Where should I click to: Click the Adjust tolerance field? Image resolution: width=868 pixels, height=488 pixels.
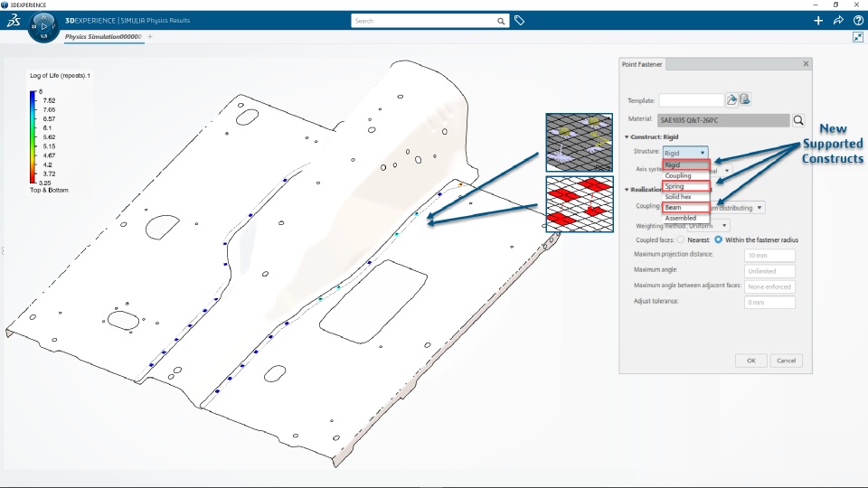pyautogui.click(x=769, y=302)
